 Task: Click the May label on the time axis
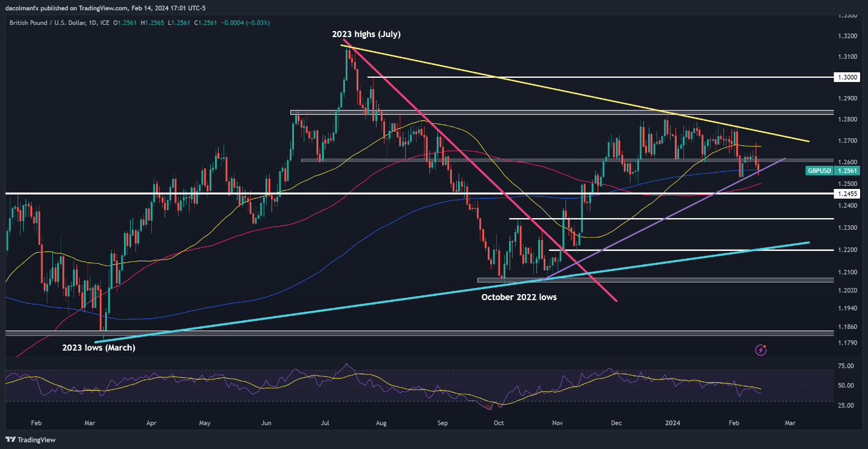coord(205,422)
